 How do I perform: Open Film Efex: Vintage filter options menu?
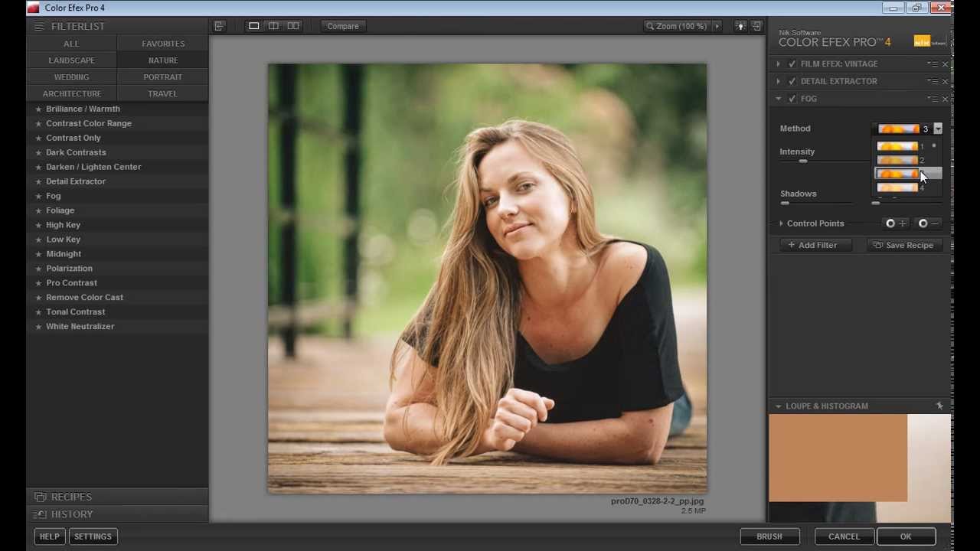pos(933,64)
